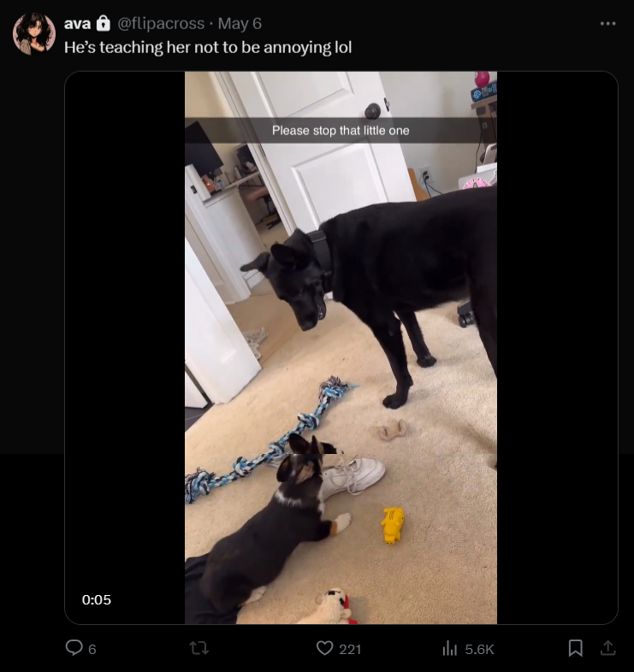Open the three-dot more options menu

pyautogui.click(x=607, y=24)
